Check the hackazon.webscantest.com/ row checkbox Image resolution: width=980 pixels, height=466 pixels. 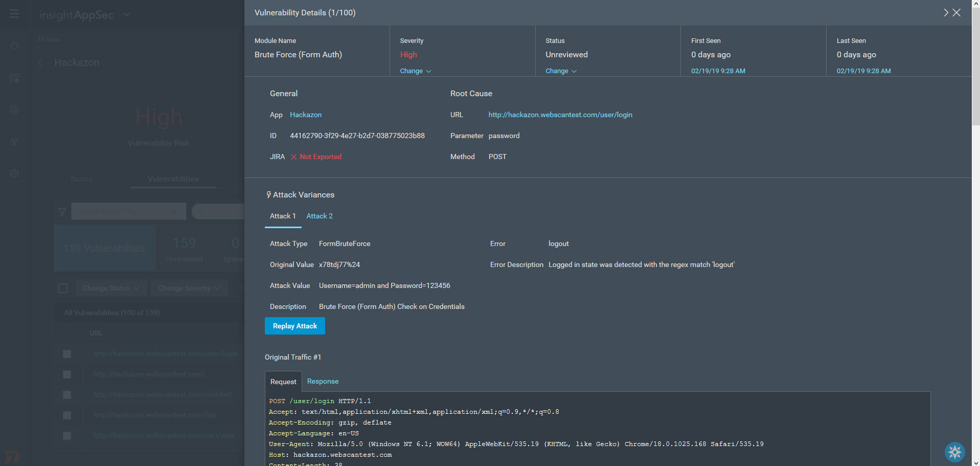(67, 374)
